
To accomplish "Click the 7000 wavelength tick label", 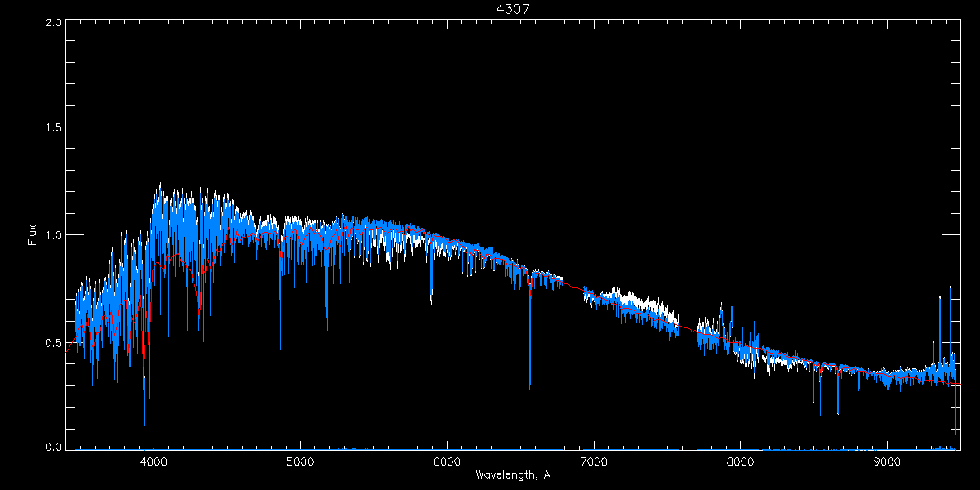I will click(594, 461).
